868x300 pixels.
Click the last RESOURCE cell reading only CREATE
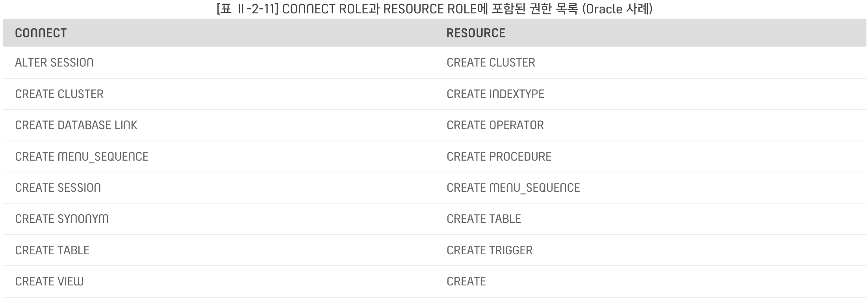click(x=466, y=281)
